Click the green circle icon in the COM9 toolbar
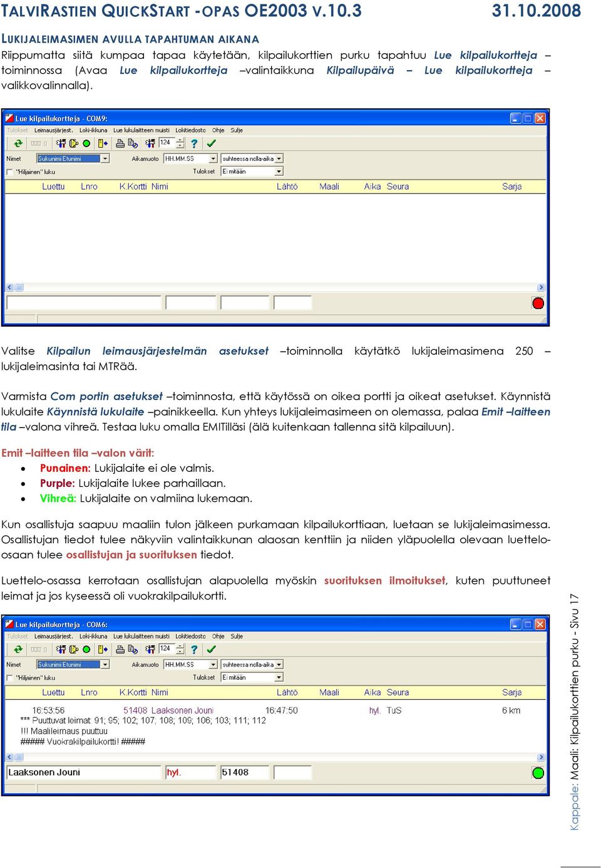 (x=86, y=143)
